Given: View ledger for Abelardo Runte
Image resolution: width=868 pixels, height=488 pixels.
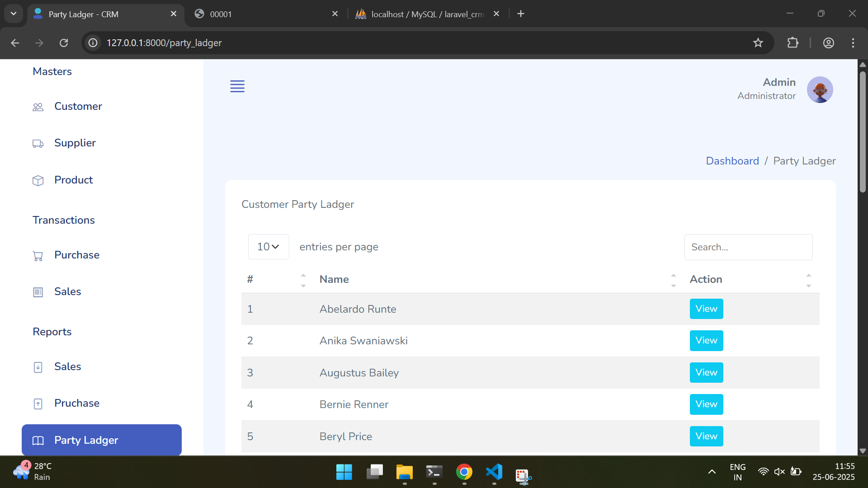Looking at the screenshot, I should pyautogui.click(x=706, y=309).
